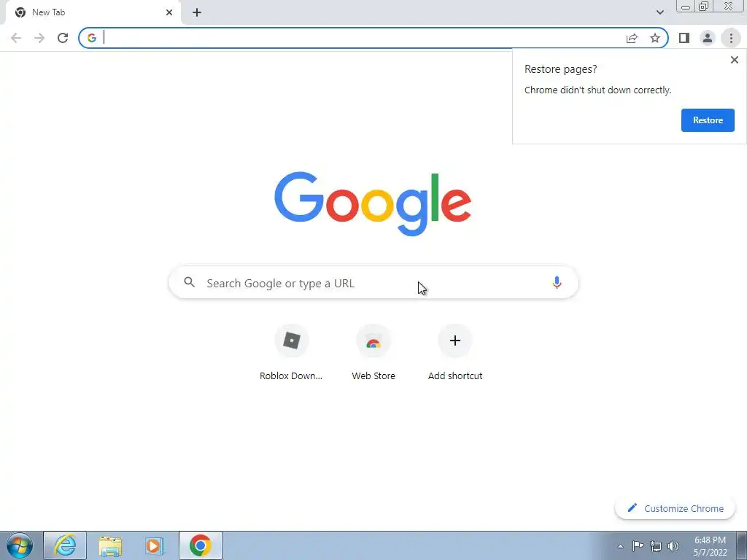Image resolution: width=747 pixels, height=560 pixels.
Task: Share this page icon in address bar
Action: pos(632,38)
